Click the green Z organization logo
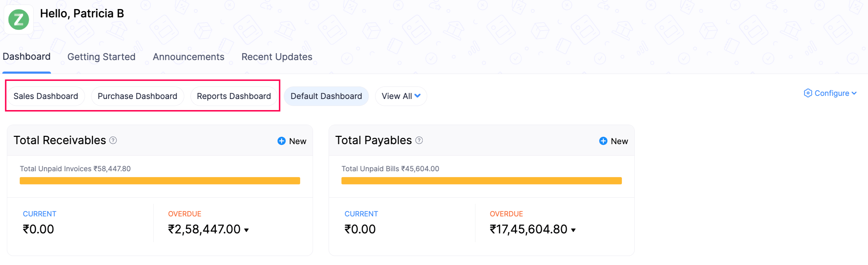The height and width of the screenshot is (265, 868). 18,19
